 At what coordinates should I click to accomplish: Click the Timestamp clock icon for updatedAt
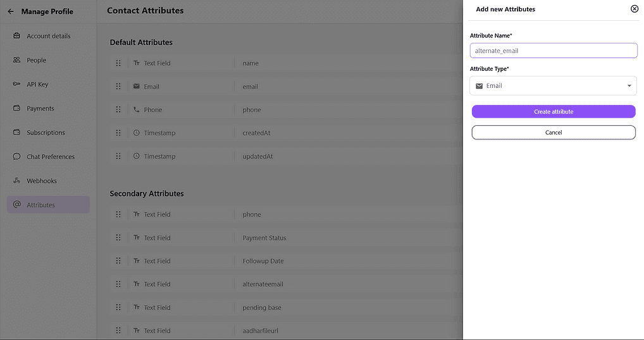point(137,156)
